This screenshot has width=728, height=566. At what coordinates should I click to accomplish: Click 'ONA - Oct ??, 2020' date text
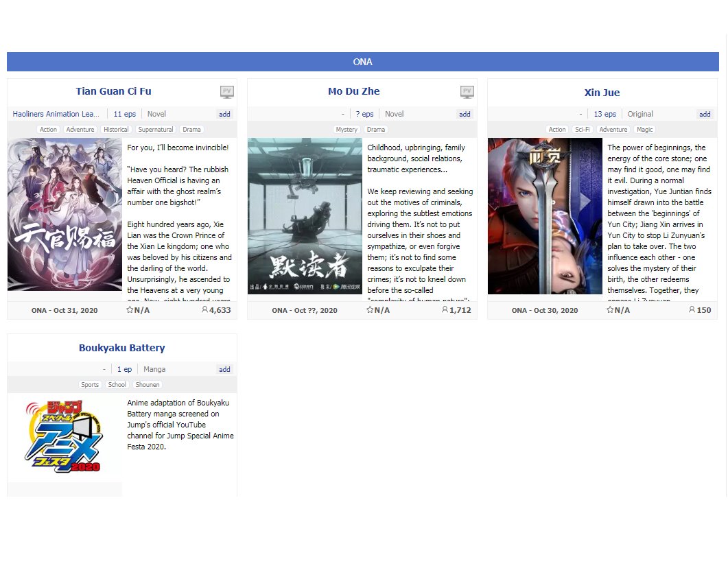[x=305, y=310]
